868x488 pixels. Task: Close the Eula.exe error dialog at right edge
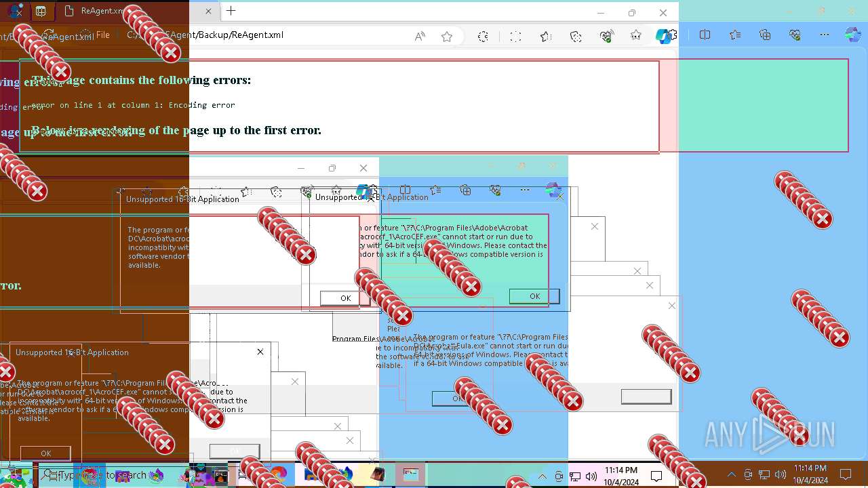coord(671,306)
